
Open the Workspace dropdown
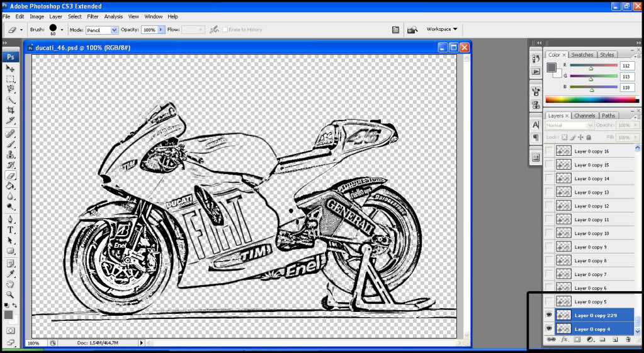pyautogui.click(x=441, y=29)
